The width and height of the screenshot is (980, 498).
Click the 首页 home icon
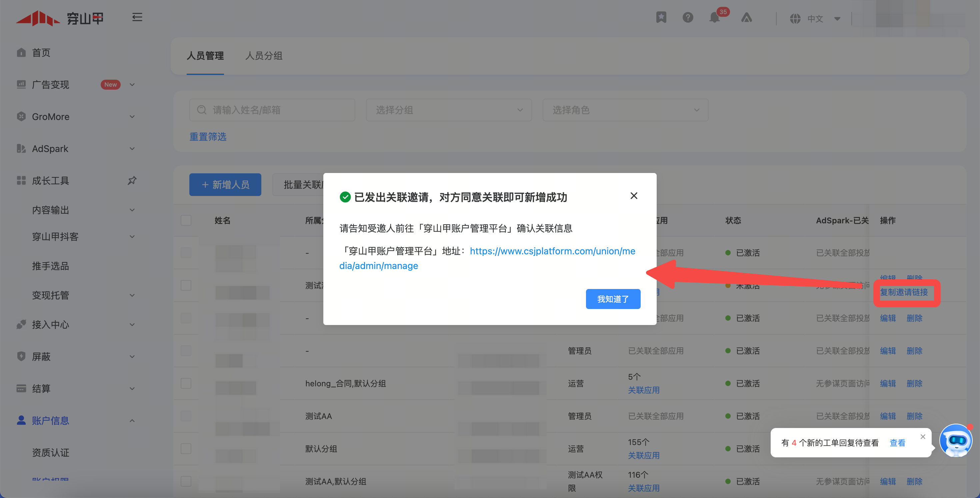pos(21,53)
